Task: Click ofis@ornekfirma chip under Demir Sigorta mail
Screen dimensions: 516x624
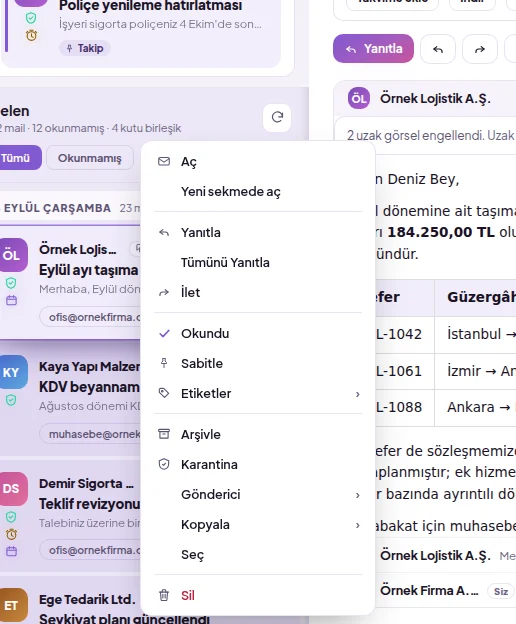Action: 90,550
